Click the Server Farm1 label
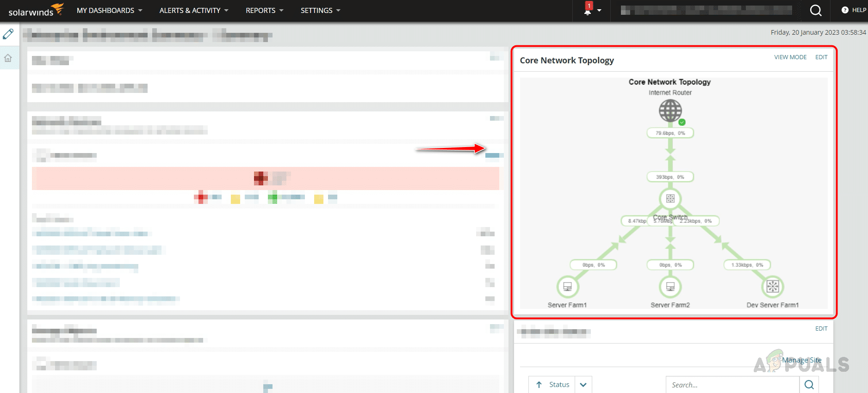 (567, 305)
